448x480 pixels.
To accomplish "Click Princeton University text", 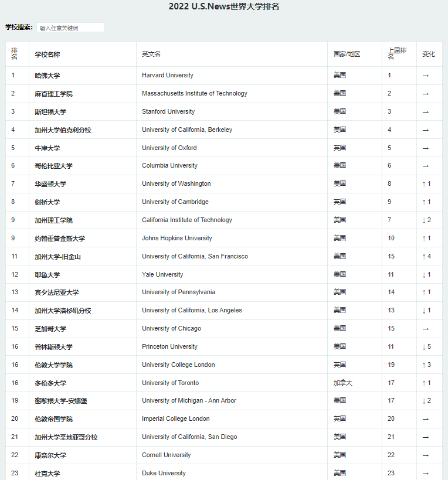I will [169, 346].
